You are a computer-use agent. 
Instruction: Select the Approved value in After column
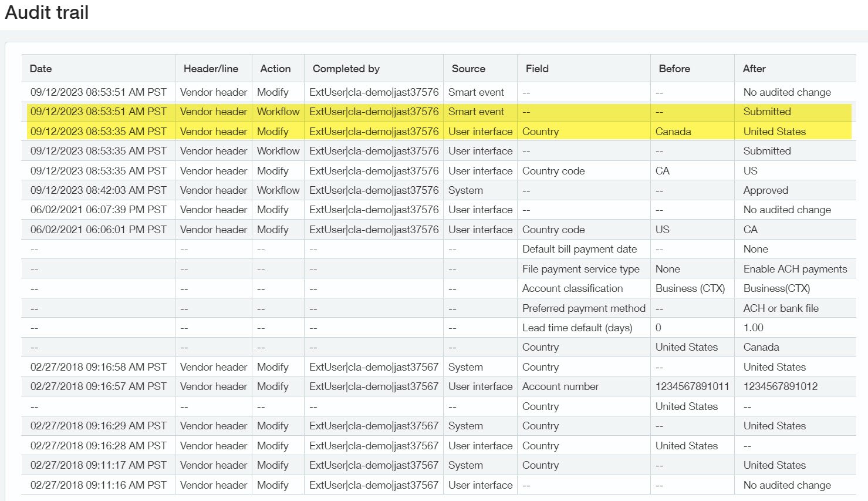[x=765, y=190]
